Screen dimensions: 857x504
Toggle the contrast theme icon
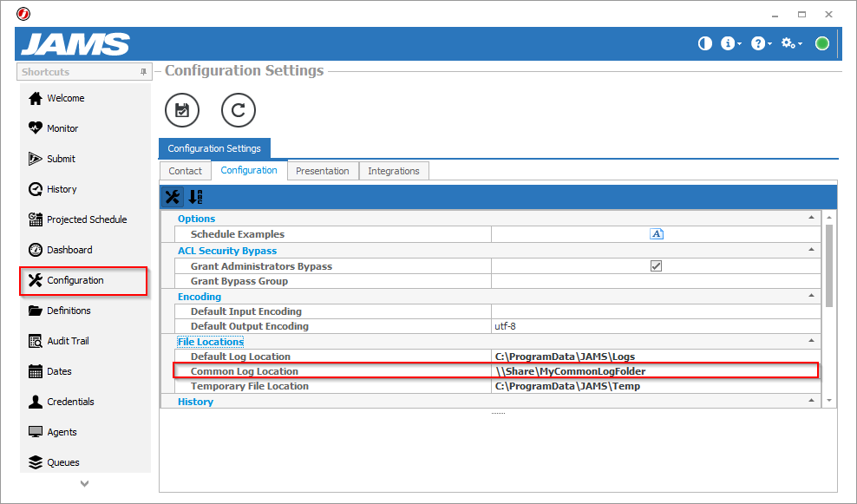tap(705, 43)
